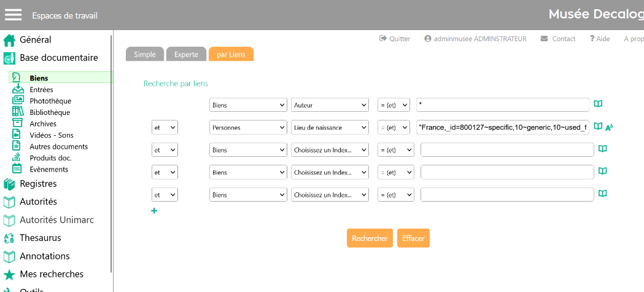Image resolution: width=644 pixels, height=292 pixels.
Task: Switch to the Simple search tab
Action: tap(145, 54)
